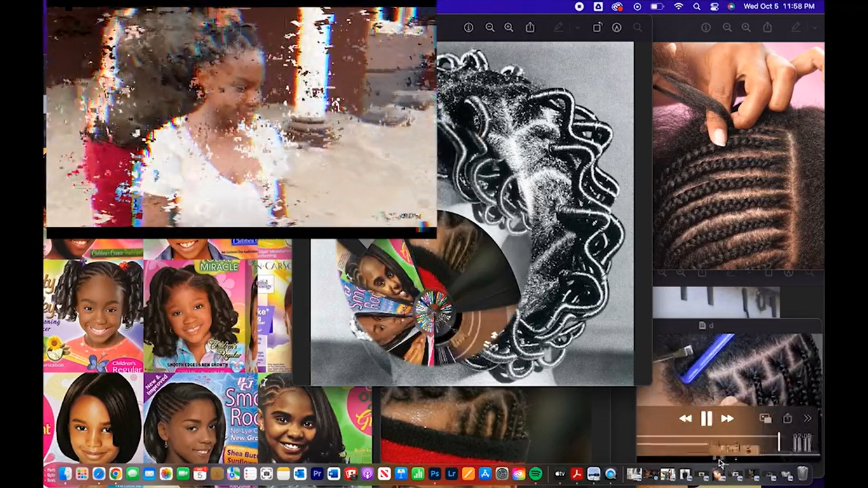Expand QuickTime player's more-options double chevron
The height and width of the screenshot is (488, 868).
point(808,418)
